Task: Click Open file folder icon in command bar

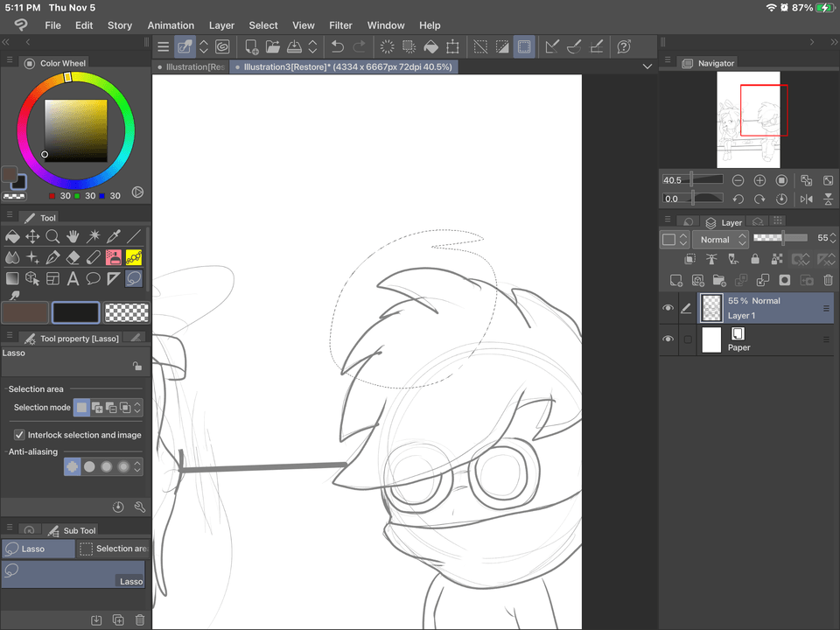Action: (273, 46)
